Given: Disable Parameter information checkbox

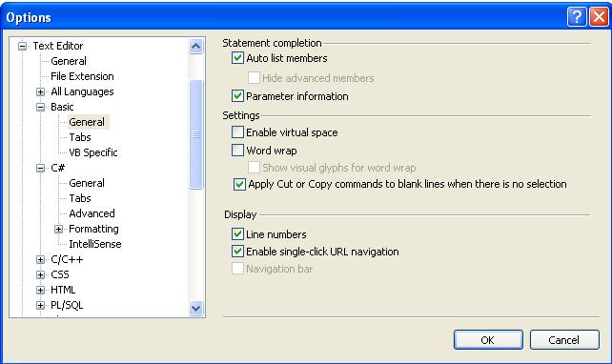Looking at the screenshot, I should 237,95.
